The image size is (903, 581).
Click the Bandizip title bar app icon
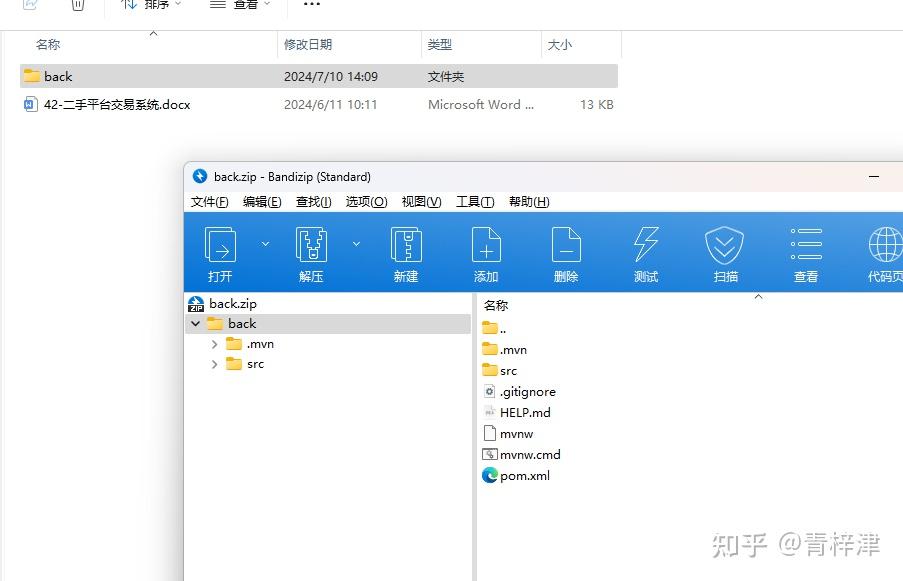point(200,176)
